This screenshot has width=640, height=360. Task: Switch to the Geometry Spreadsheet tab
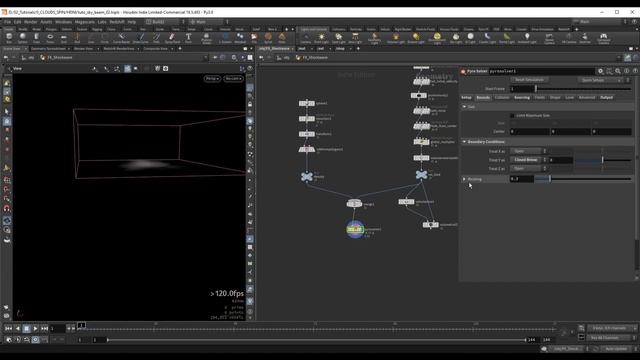(x=49, y=49)
